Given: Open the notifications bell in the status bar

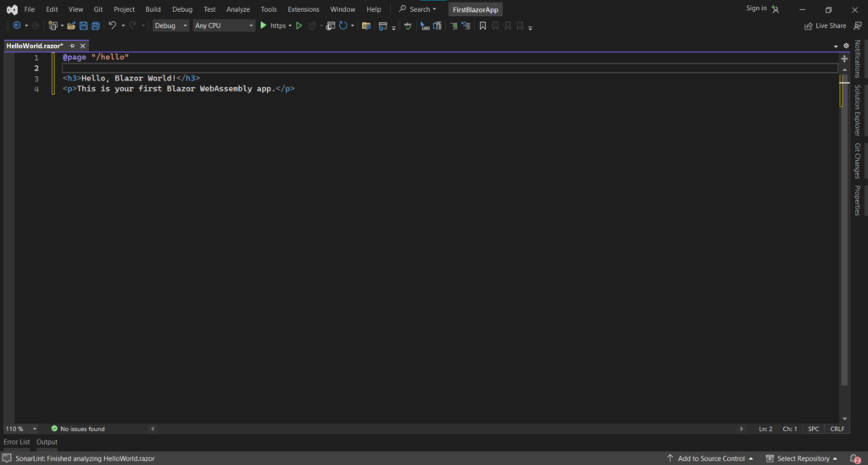Looking at the screenshot, I should click(856, 458).
